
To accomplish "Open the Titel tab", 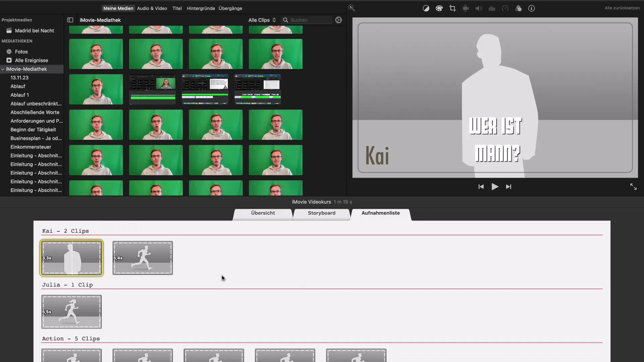I will (177, 8).
